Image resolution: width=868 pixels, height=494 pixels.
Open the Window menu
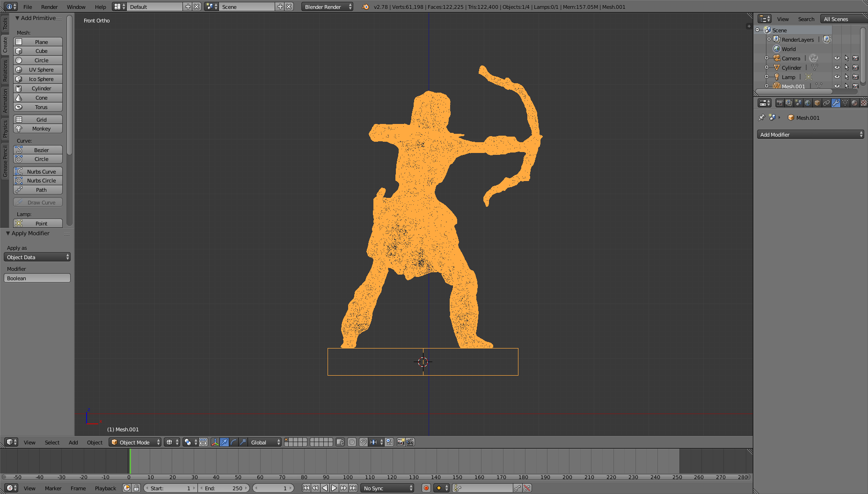click(x=76, y=7)
